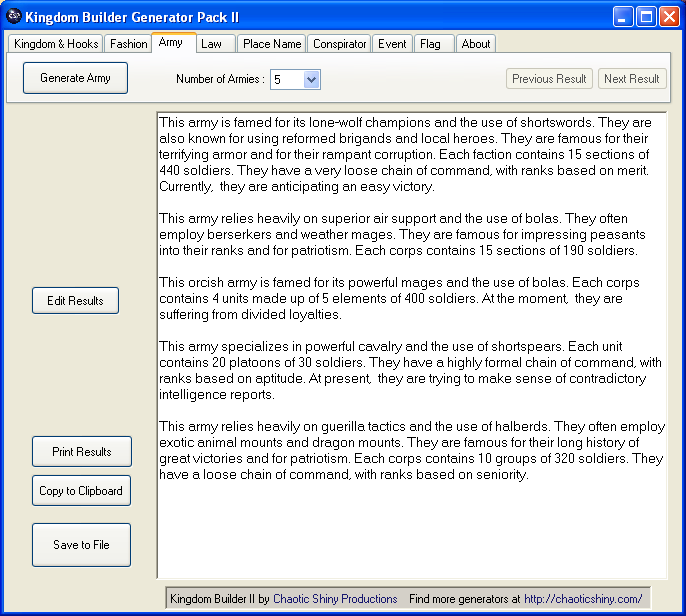The height and width of the screenshot is (616, 686).
Task: Maximize the Kingdom Builder window
Action: 646,17
